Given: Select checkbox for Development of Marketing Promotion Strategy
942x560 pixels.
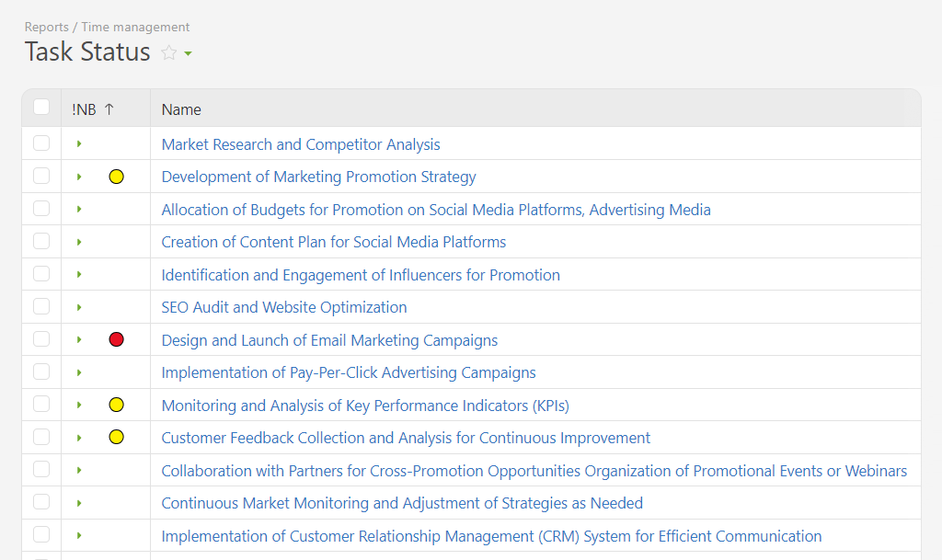Looking at the screenshot, I should coord(41,176).
